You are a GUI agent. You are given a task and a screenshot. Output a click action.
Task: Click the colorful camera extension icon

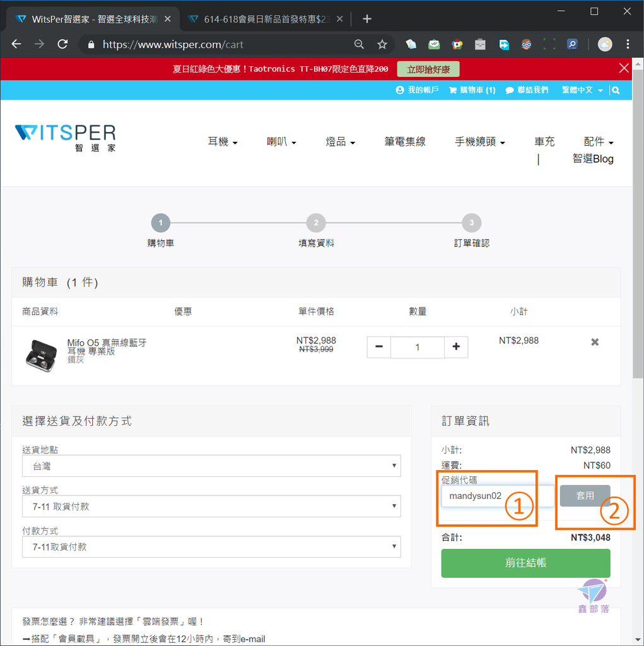point(457,44)
